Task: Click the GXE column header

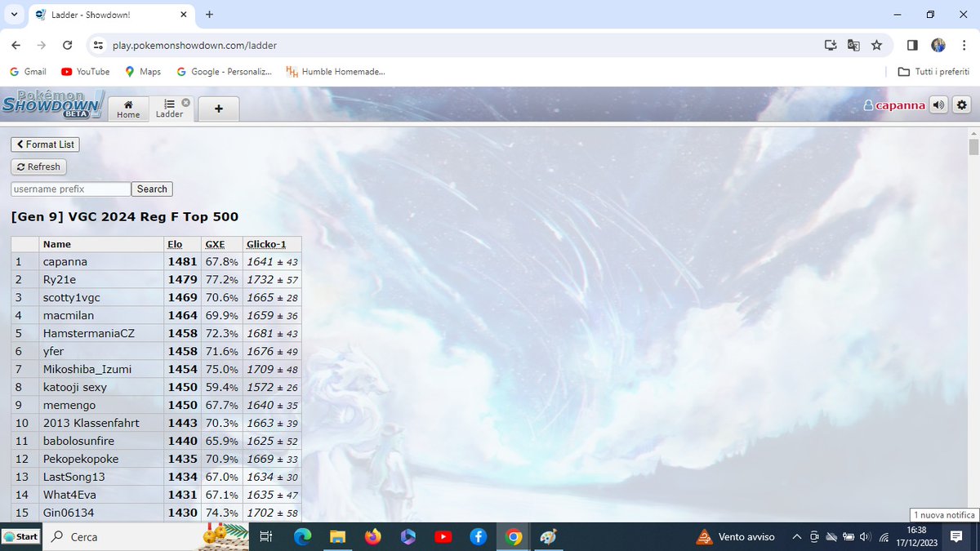Action: pos(215,244)
